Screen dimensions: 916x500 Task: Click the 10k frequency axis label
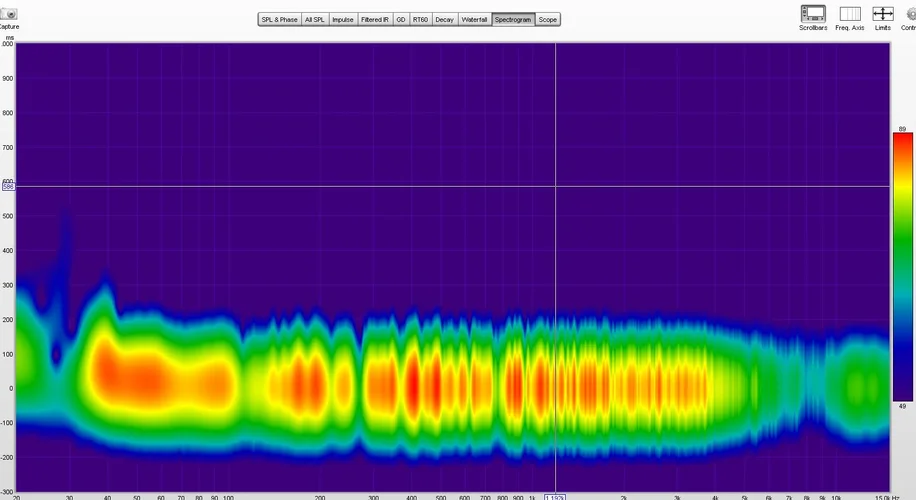tap(836, 498)
